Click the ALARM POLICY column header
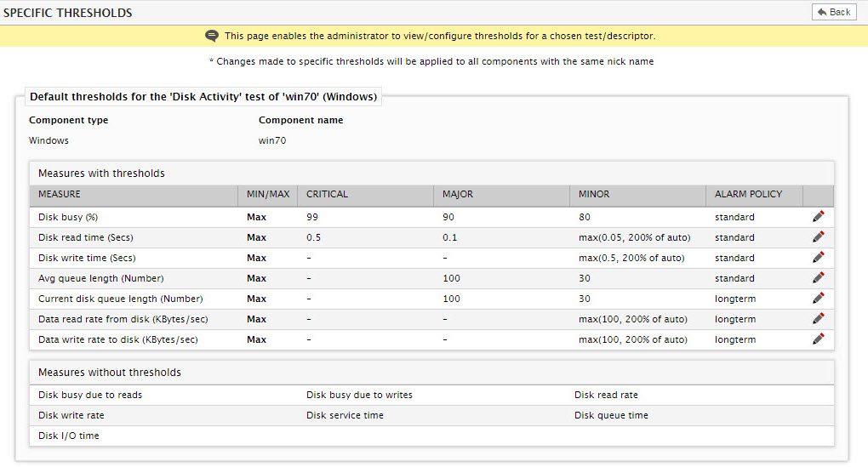Screen dimensions: 868x467 click(748, 194)
